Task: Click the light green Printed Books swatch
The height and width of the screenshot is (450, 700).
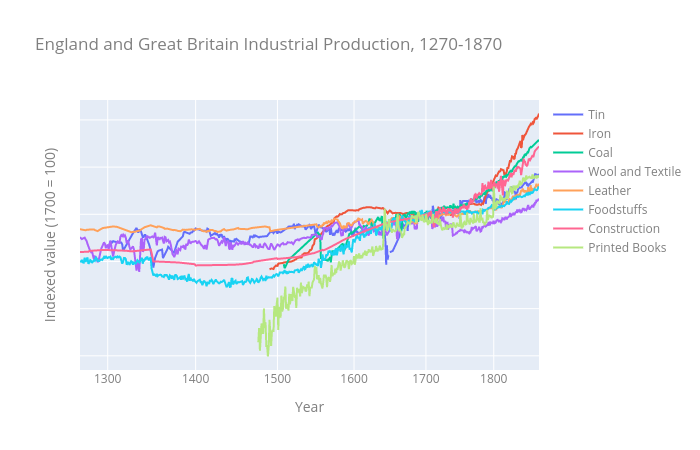Action: [568, 248]
